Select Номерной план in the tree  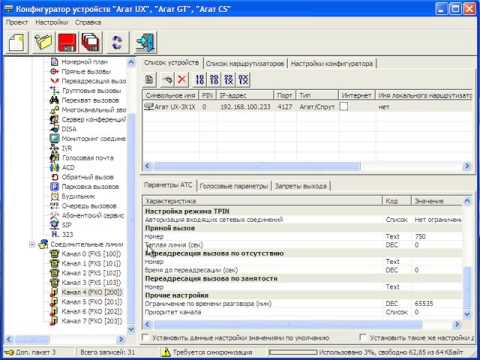(x=85, y=62)
